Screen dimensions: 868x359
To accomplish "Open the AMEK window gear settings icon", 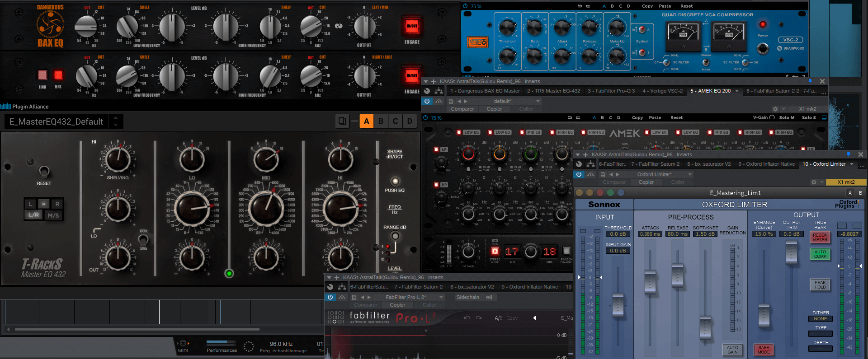I will point(775,109).
